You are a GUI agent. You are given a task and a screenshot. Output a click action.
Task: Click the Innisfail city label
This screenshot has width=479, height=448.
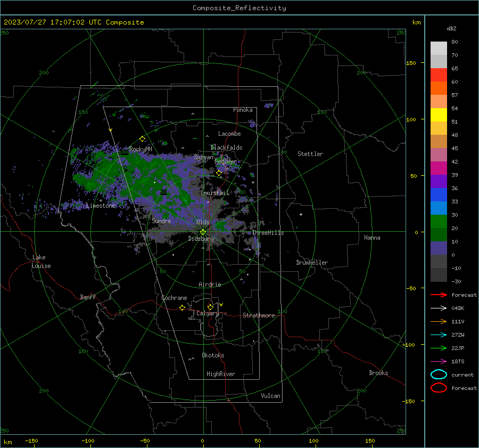click(x=214, y=193)
